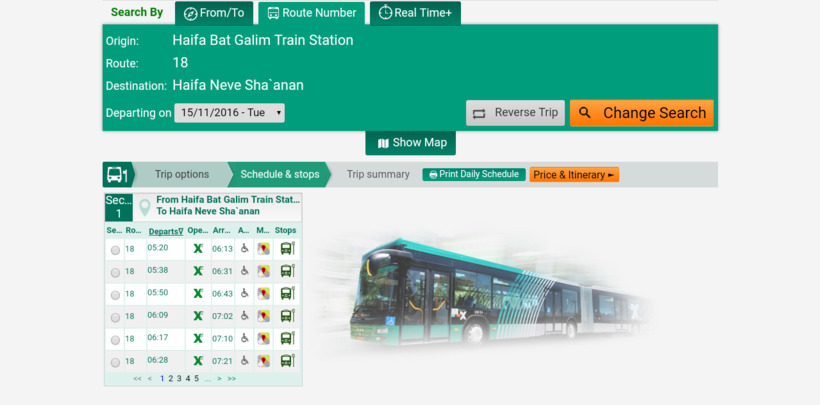Image resolution: width=820 pixels, height=405 pixels.
Task: Click the operator logo for 06:09 trip
Action: (198, 316)
